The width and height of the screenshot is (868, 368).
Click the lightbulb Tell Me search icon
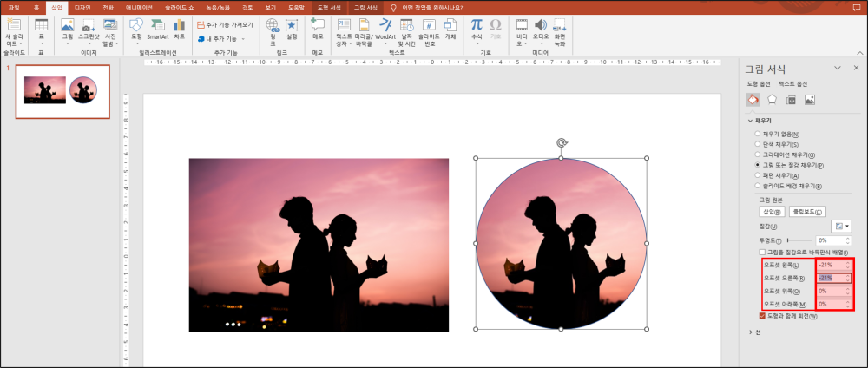[x=393, y=8]
